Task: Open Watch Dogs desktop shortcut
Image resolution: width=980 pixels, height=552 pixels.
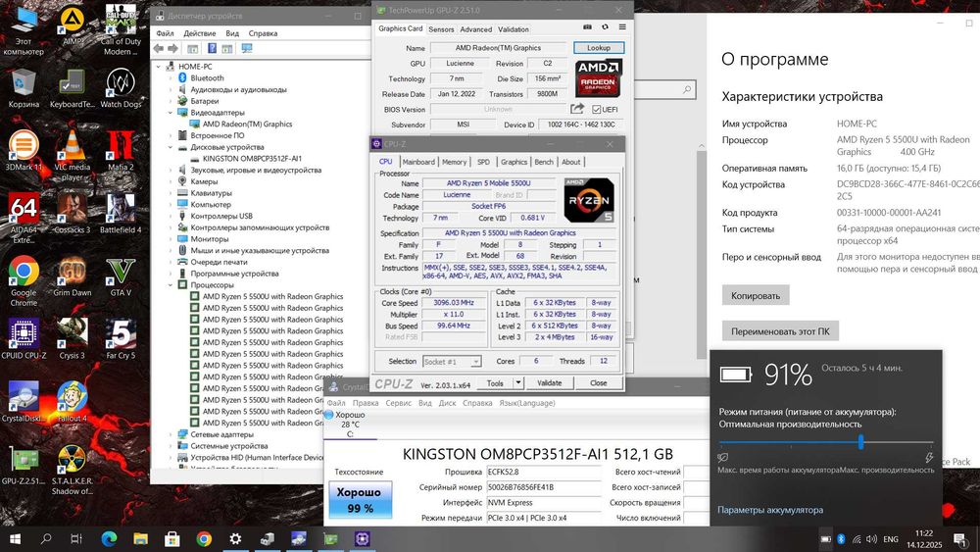Action: (x=121, y=89)
